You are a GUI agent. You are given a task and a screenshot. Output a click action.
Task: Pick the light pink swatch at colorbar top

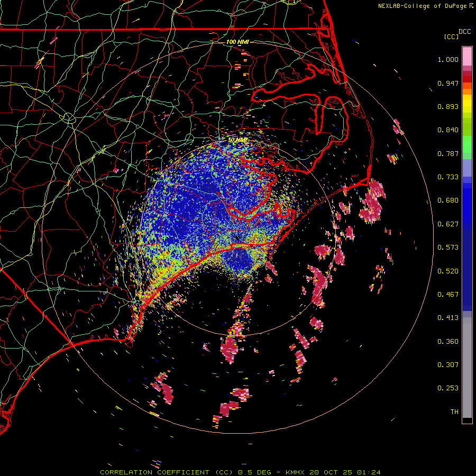[467, 56]
